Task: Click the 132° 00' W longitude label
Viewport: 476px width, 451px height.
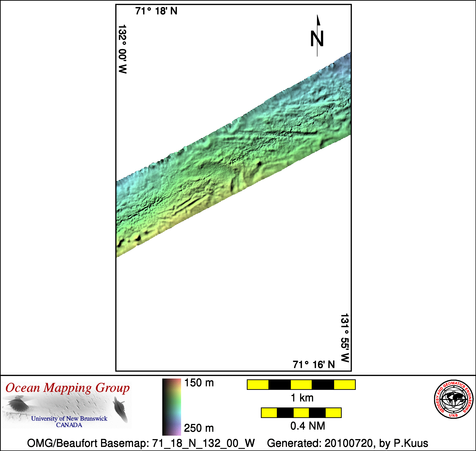Action: tap(123, 49)
